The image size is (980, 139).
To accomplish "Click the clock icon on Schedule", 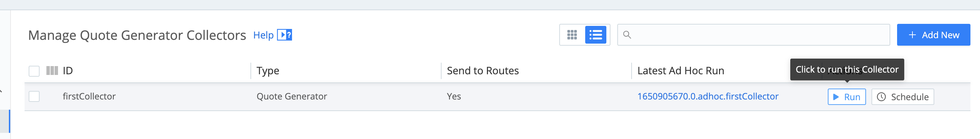I will 881,97.
